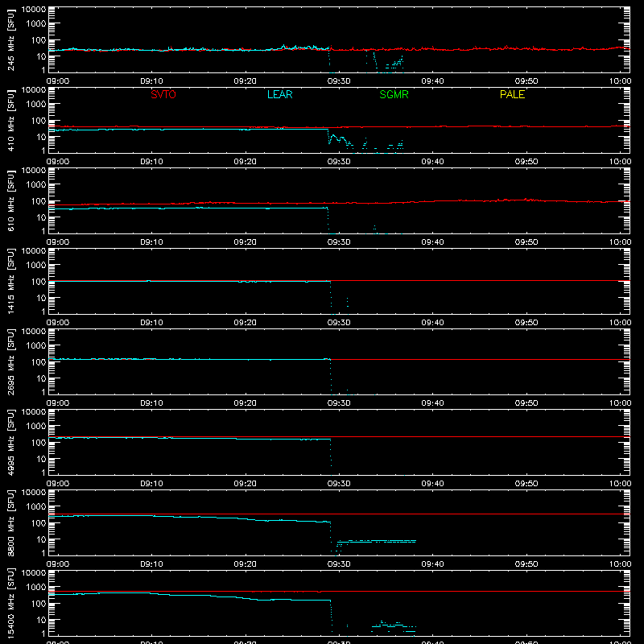Click the yellow PALE legend label
This screenshot has width=644, height=644.
click(512, 94)
